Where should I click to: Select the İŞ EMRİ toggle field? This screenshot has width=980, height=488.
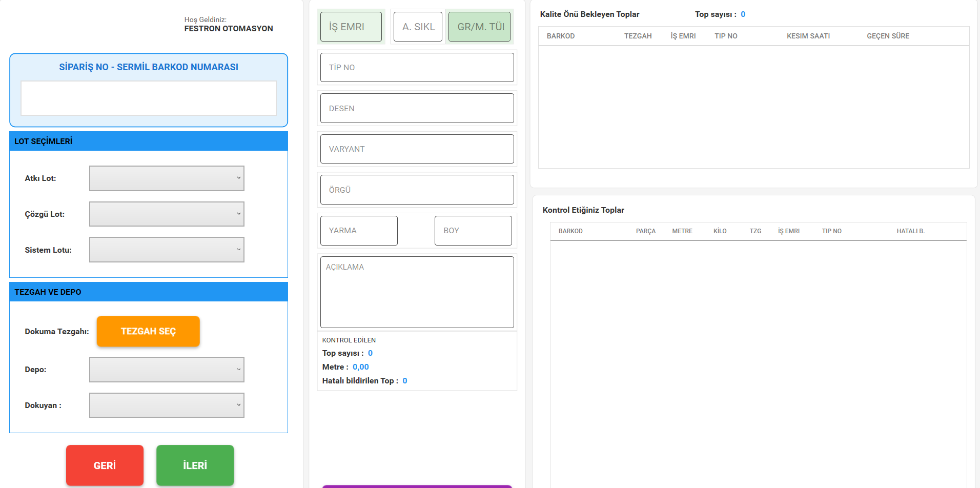point(351,27)
